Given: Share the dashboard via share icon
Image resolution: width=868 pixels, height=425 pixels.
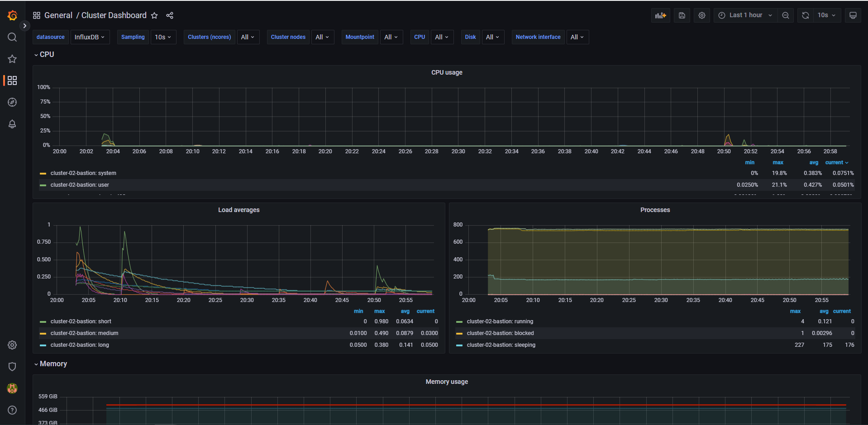Looking at the screenshot, I should pos(170,15).
